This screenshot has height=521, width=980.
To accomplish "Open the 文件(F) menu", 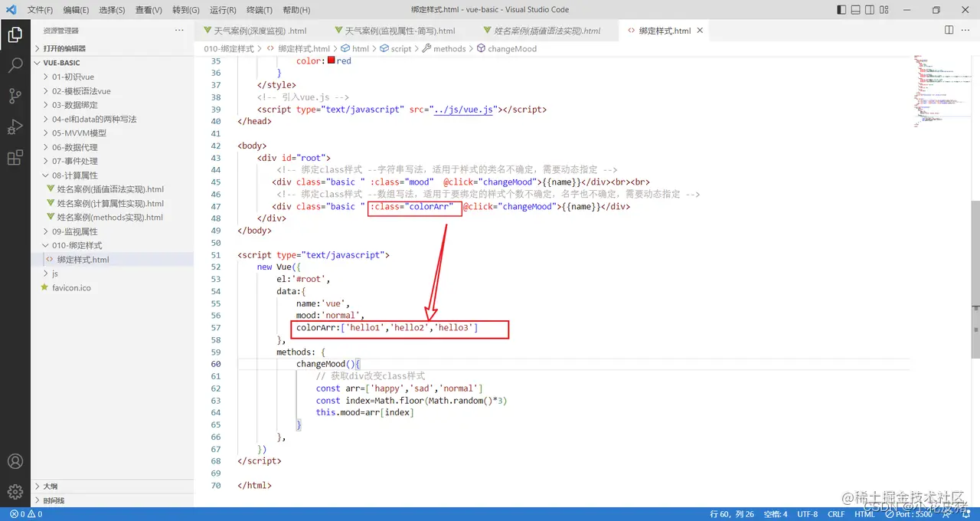I will pyautogui.click(x=40, y=10).
